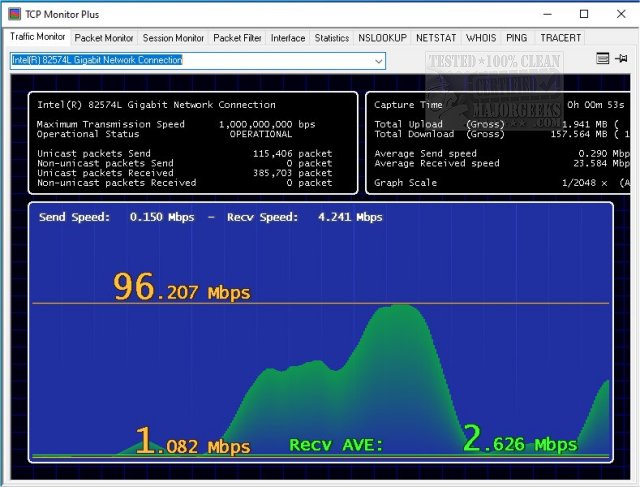Select the Traffic Monitor tab
Screen dimensions: 640x487
[x=38, y=38]
